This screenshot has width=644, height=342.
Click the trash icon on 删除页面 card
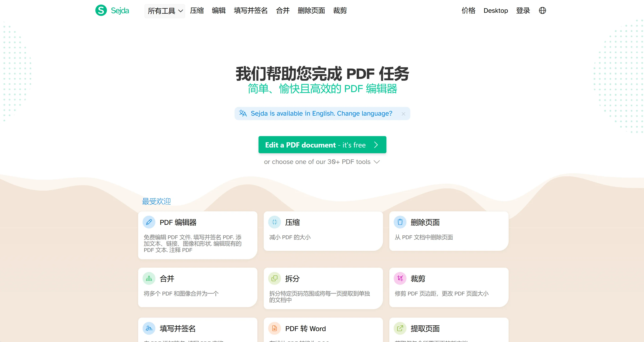[400, 222]
